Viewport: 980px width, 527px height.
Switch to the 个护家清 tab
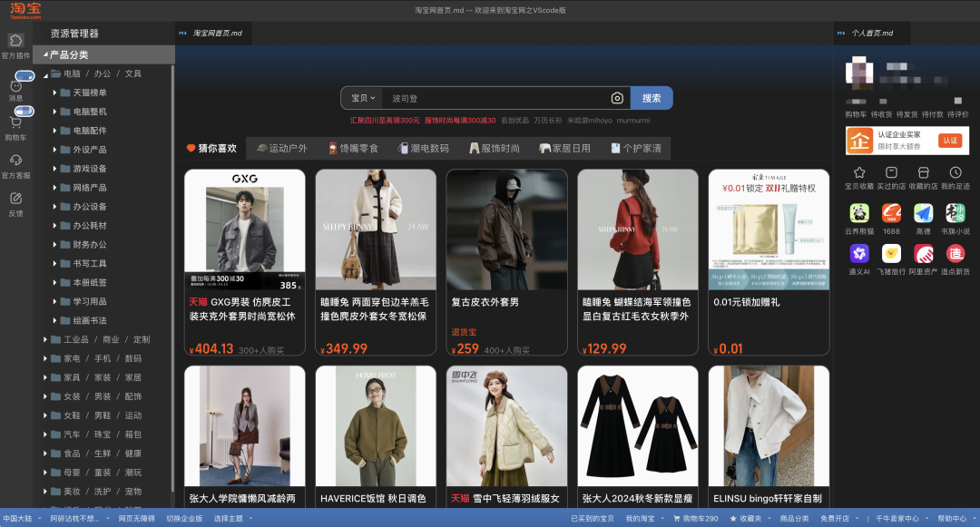click(636, 148)
